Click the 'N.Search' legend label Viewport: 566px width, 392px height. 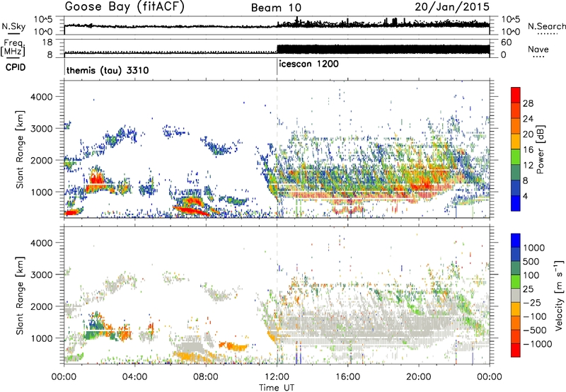point(546,26)
